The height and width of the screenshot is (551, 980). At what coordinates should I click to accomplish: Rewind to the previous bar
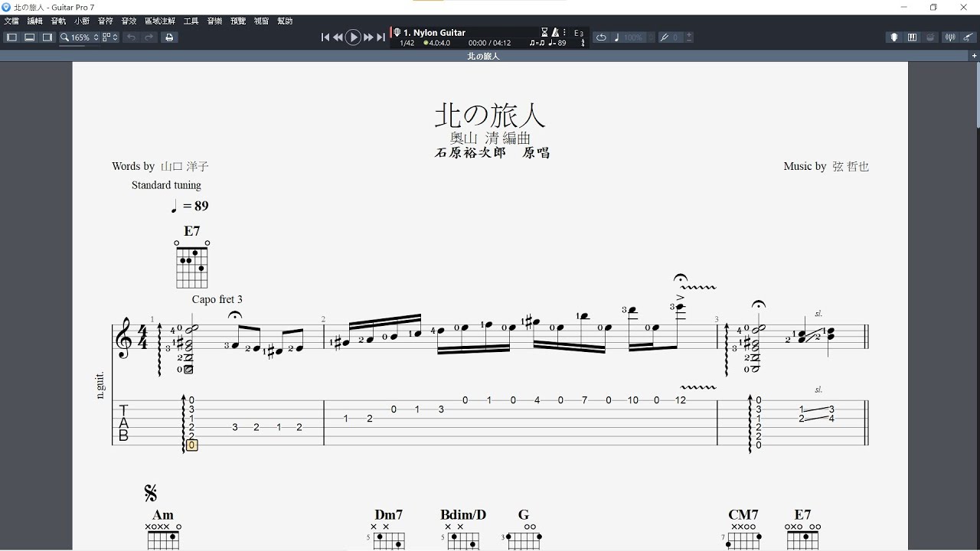tap(338, 37)
